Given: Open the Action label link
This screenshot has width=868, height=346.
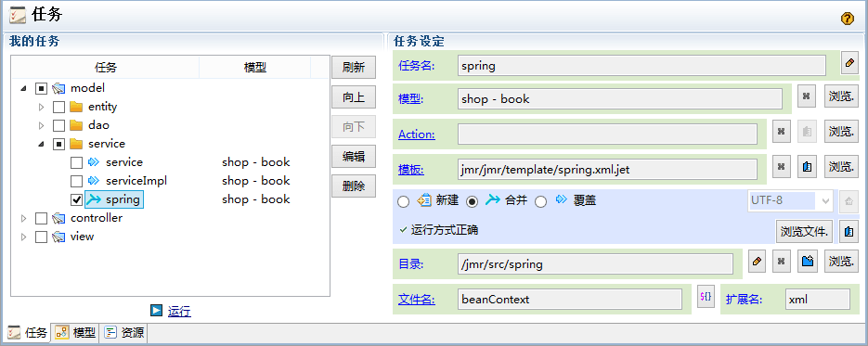Looking at the screenshot, I should (x=417, y=135).
